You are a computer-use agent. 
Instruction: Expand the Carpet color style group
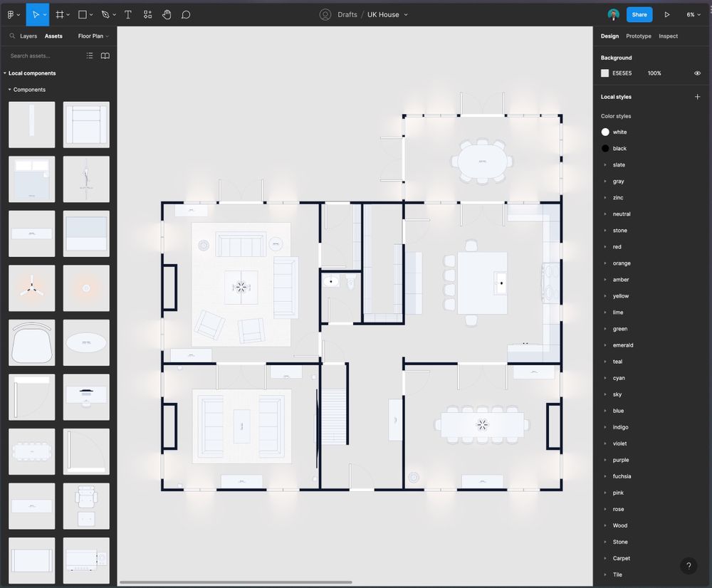point(605,558)
